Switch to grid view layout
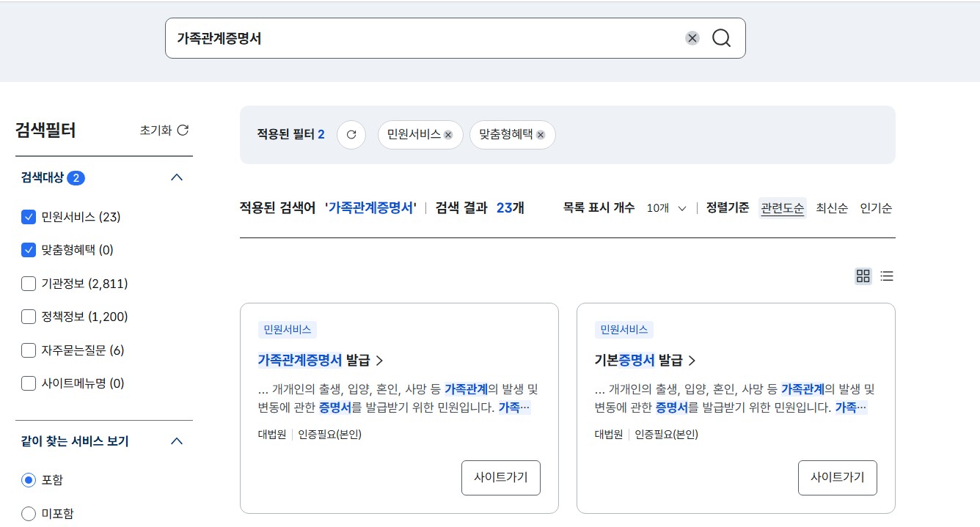980x527 pixels. [x=863, y=276]
